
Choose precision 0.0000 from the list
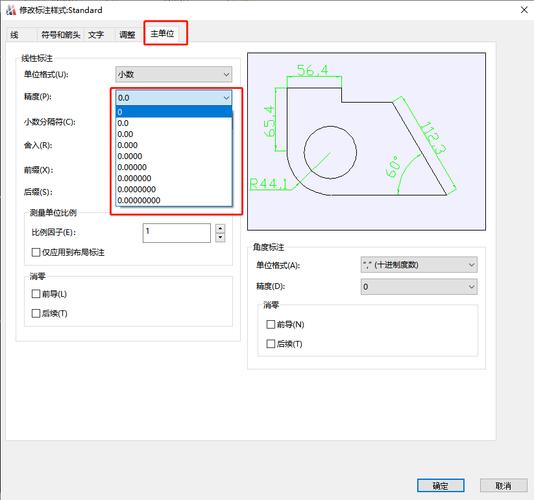tap(174, 156)
